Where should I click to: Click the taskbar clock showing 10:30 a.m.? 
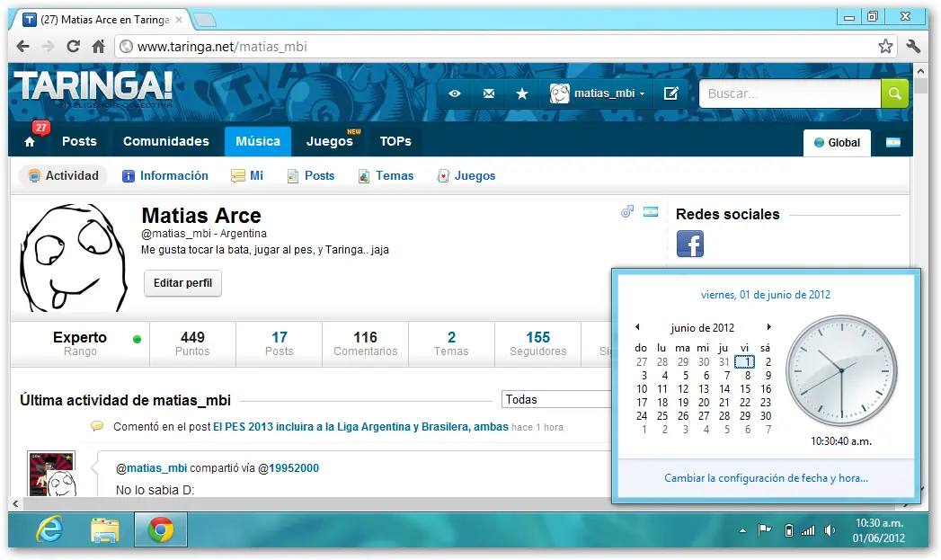click(x=879, y=530)
